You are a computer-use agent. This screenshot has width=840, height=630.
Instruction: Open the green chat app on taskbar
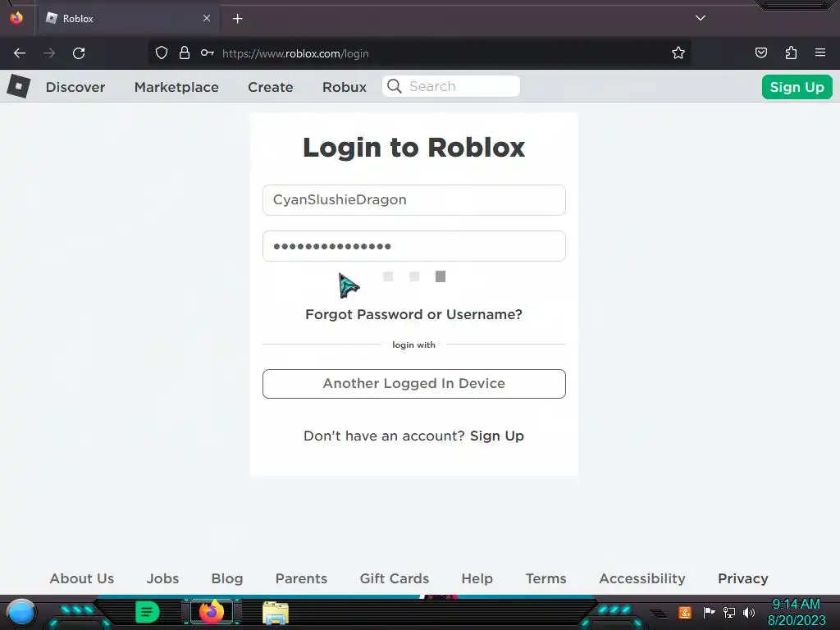[x=148, y=612]
